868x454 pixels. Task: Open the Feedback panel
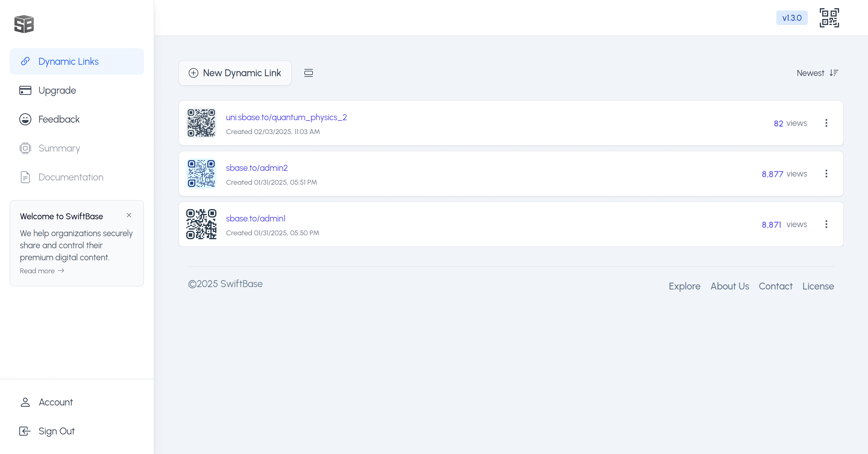pyautogui.click(x=59, y=119)
